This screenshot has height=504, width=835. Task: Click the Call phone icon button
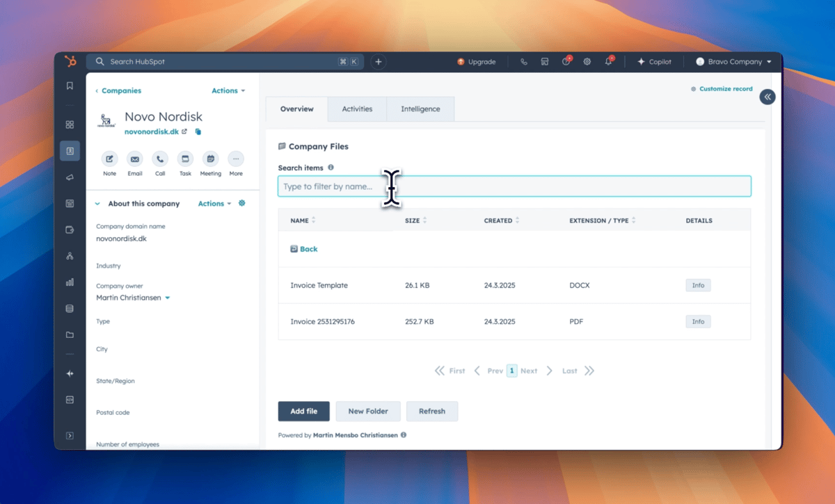(160, 159)
